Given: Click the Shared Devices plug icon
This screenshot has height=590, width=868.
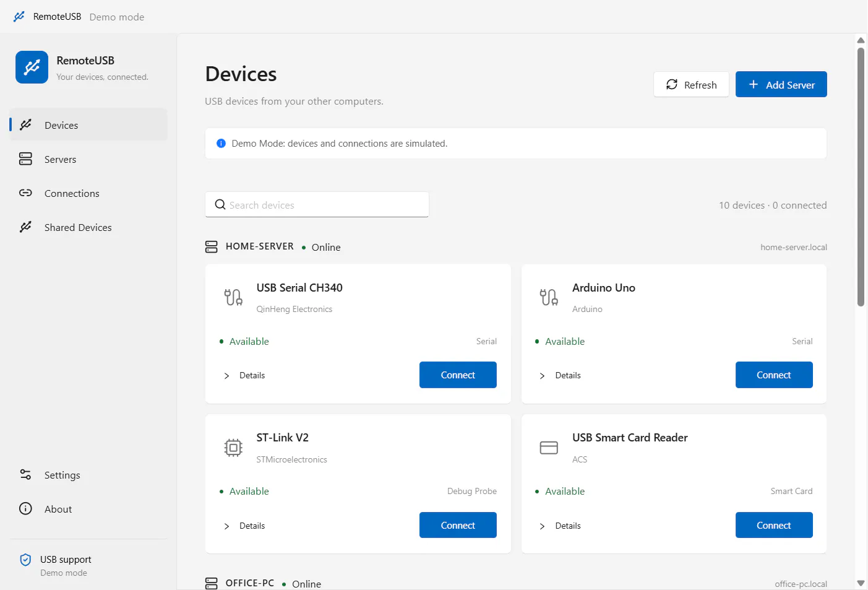Looking at the screenshot, I should coord(25,227).
